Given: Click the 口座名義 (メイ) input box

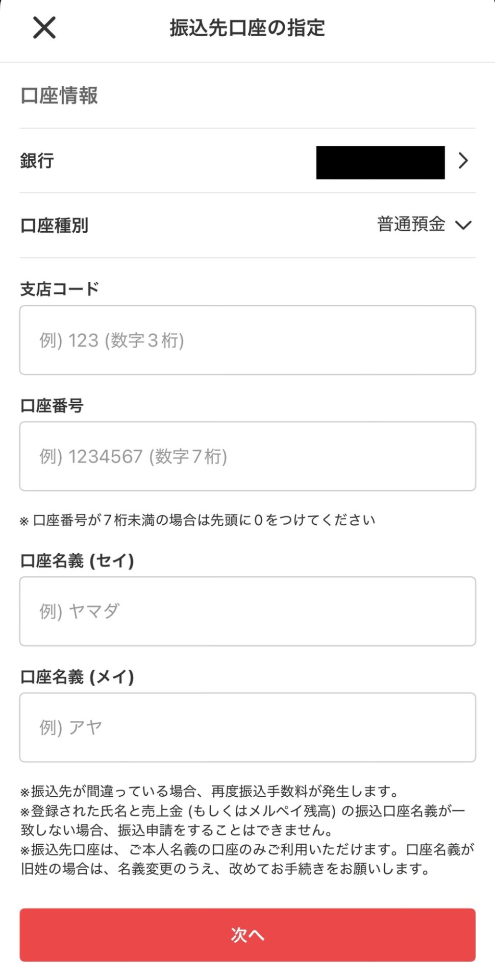Looking at the screenshot, I should tap(247, 727).
